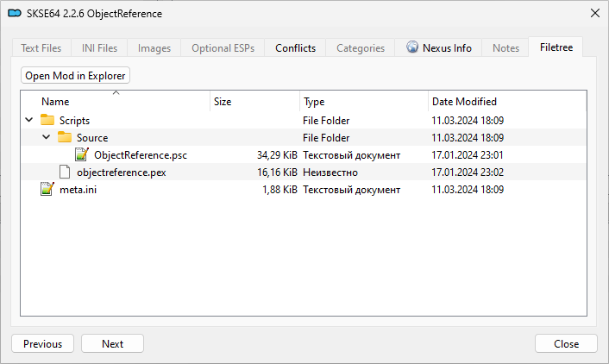The width and height of the screenshot is (609, 364).
Task: Click the Close button
Action: [566, 344]
